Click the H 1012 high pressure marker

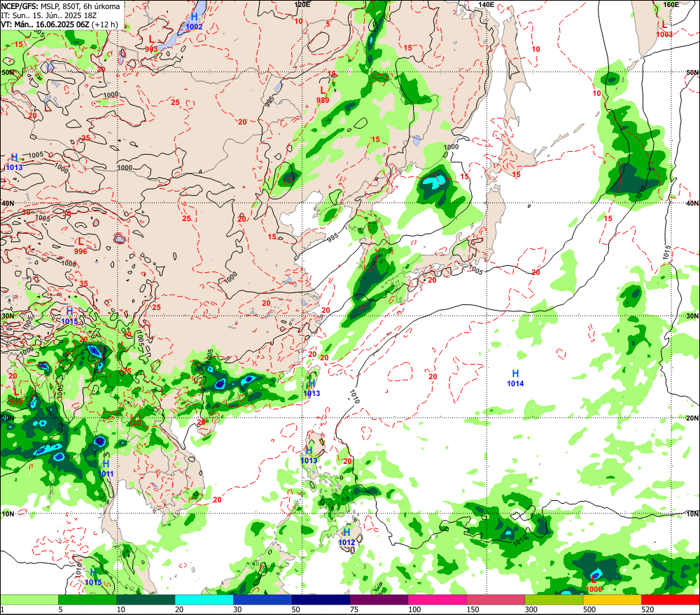[x=347, y=537]
